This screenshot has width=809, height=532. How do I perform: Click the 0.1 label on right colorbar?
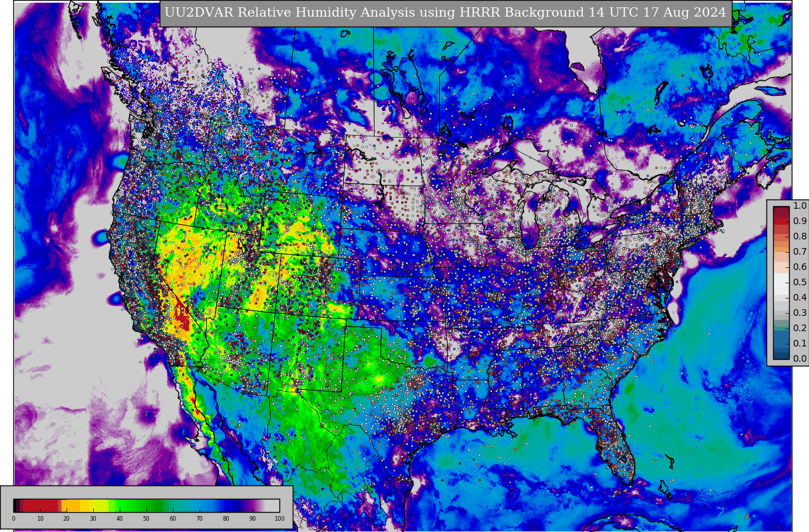[x=800, y=344]
